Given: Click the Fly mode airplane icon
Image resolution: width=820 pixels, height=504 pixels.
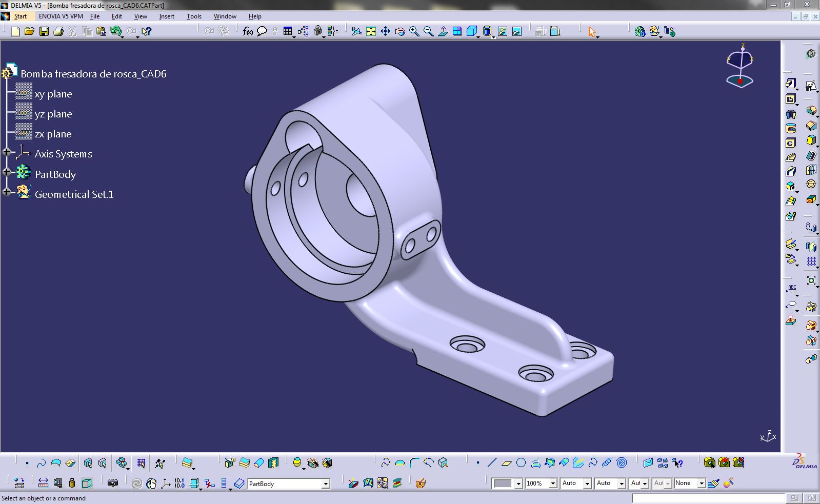Looking at the screenshot, I should coord(356,31).
